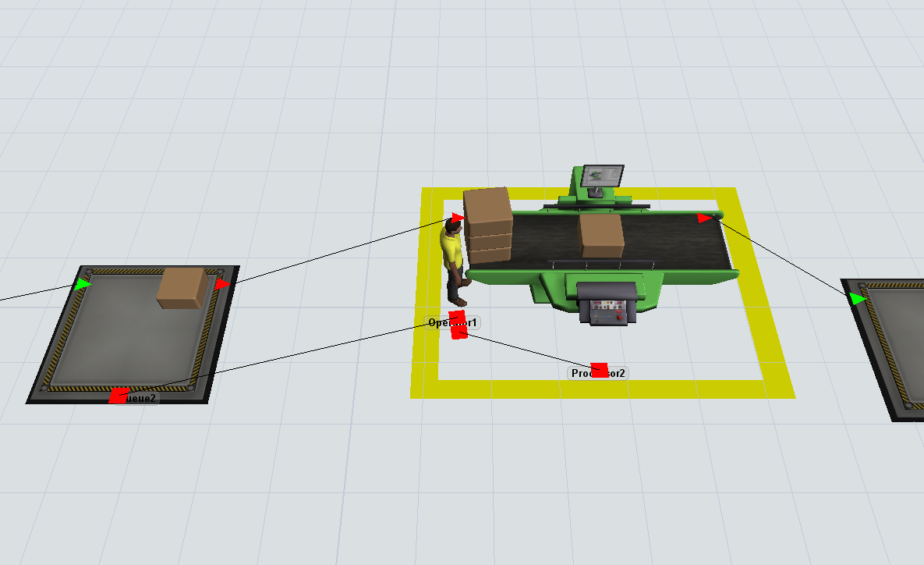This screenshot has width=924, height=565.
Task: Click the red output port arrow at processor exit
Action: [x=705, y=218]
